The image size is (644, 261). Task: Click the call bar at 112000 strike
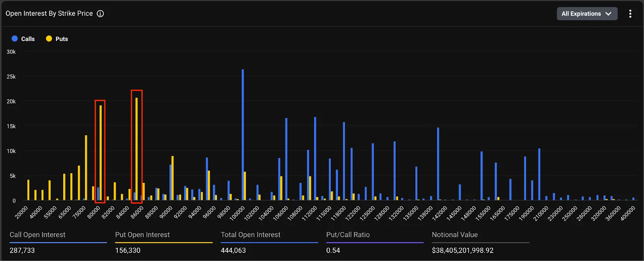(x=315, y=159)
